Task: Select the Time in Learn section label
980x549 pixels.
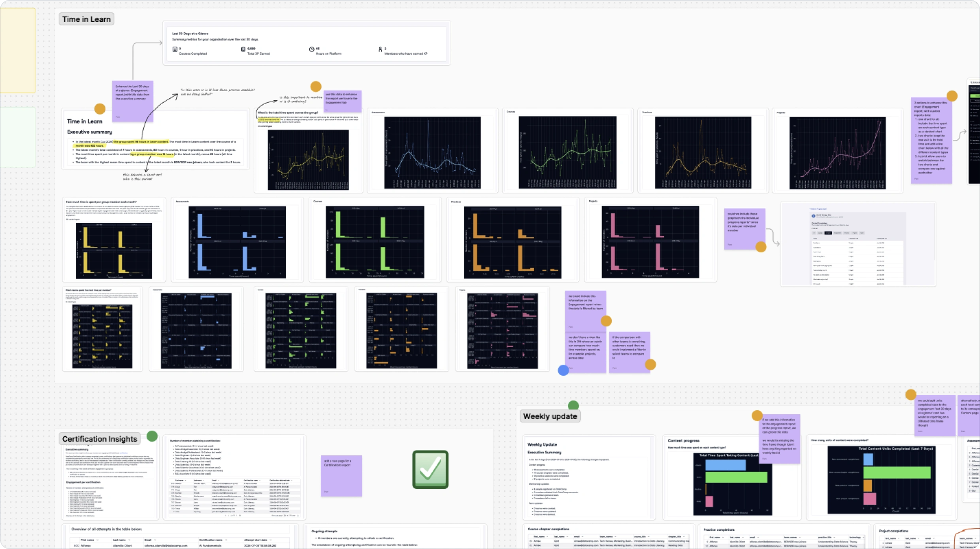Action: [87, 19]
